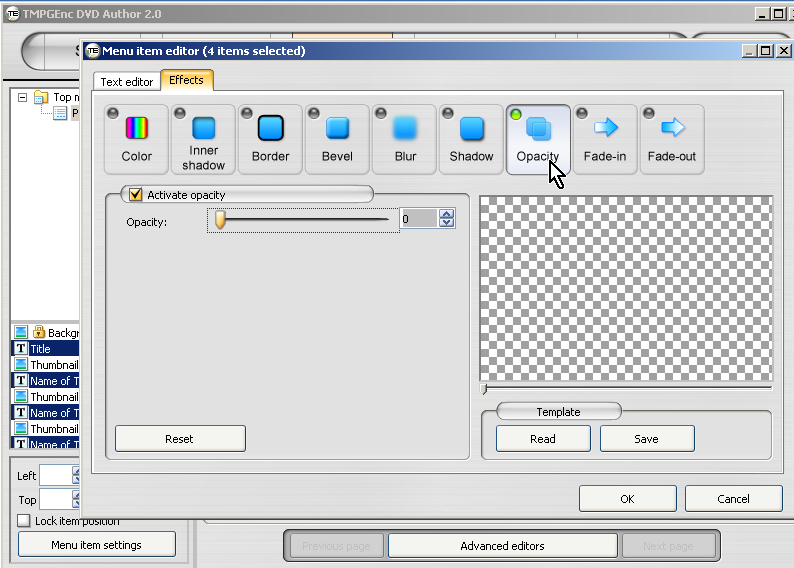Viewport: 794px width, 568px height.
Task: Open Menu item settings
Action: [x=97, y=545]
